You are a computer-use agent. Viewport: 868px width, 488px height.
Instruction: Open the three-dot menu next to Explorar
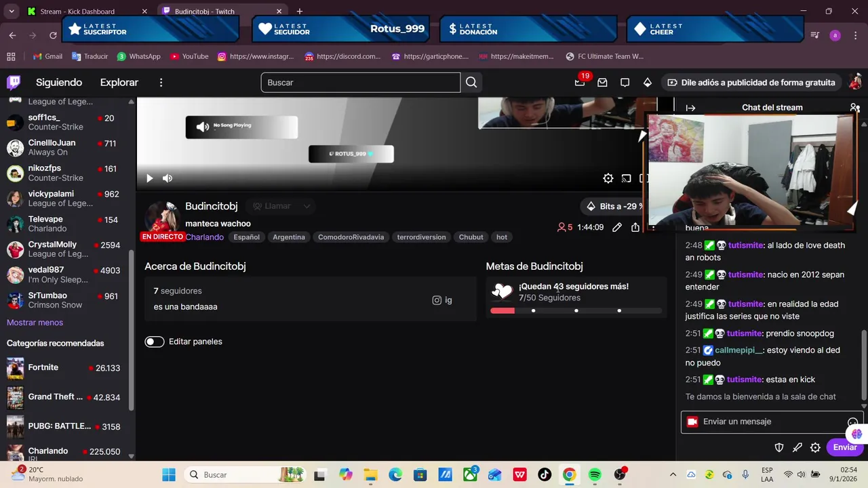click(x=161, y=83)
